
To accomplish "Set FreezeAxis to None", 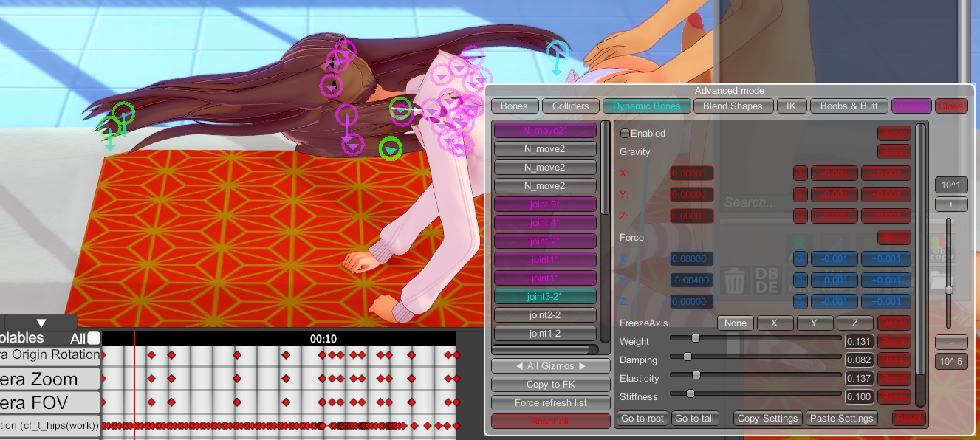I will (736, 323).
